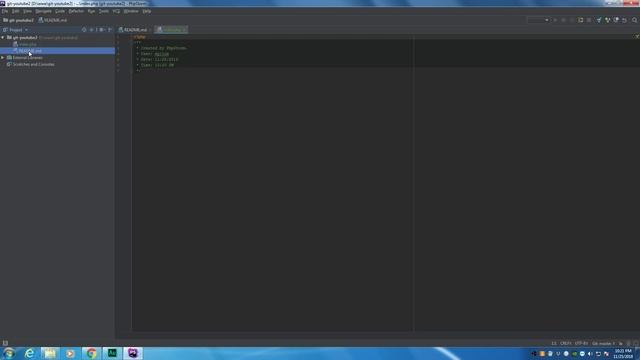This screenshot has height=360, width=640.
Task: Open Project panel settings gear
Action: 101,30
